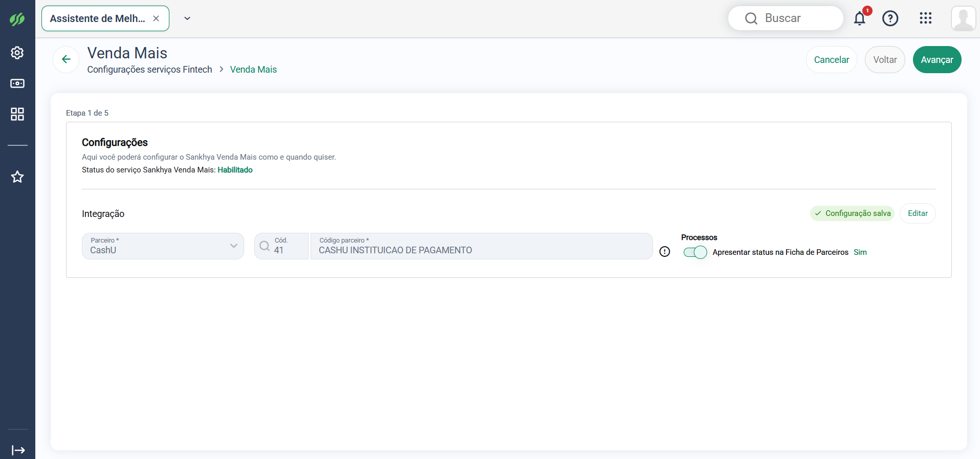Click the Integração section heading
980x459 pixels.
coord(103,214)
